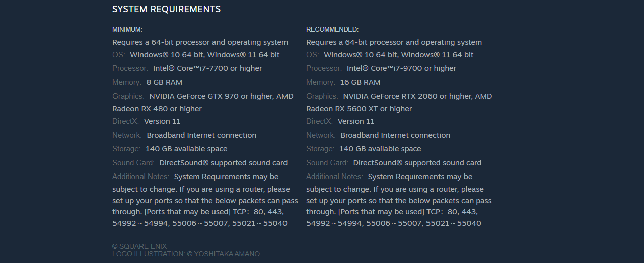Click the MINIMUM column label
The image size is (644, 263).
pos(127,30)
